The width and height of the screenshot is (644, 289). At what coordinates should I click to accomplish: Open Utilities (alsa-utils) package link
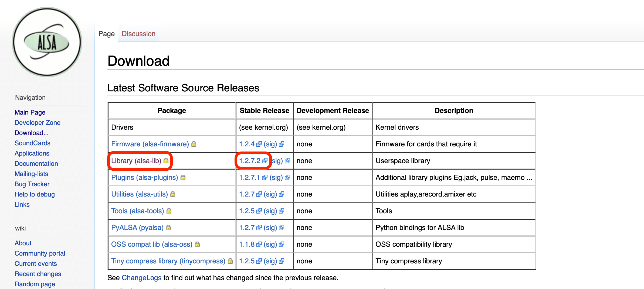[x=140, y=194]
